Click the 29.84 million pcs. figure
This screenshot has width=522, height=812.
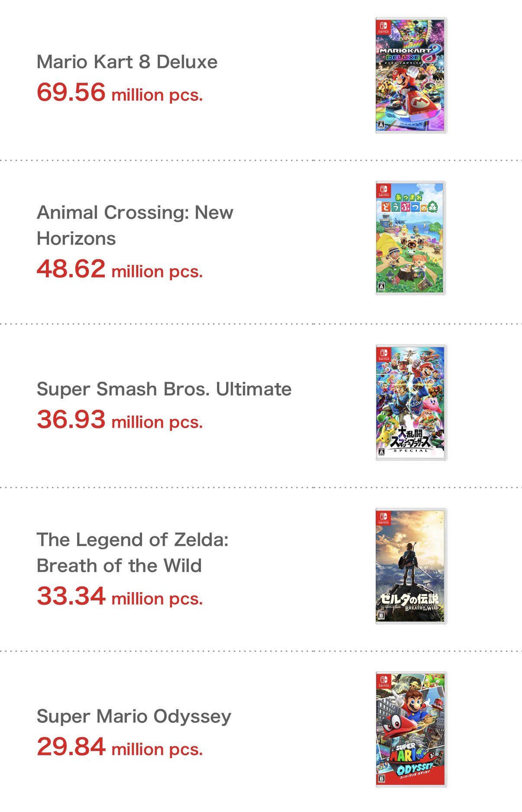point(120,747)
